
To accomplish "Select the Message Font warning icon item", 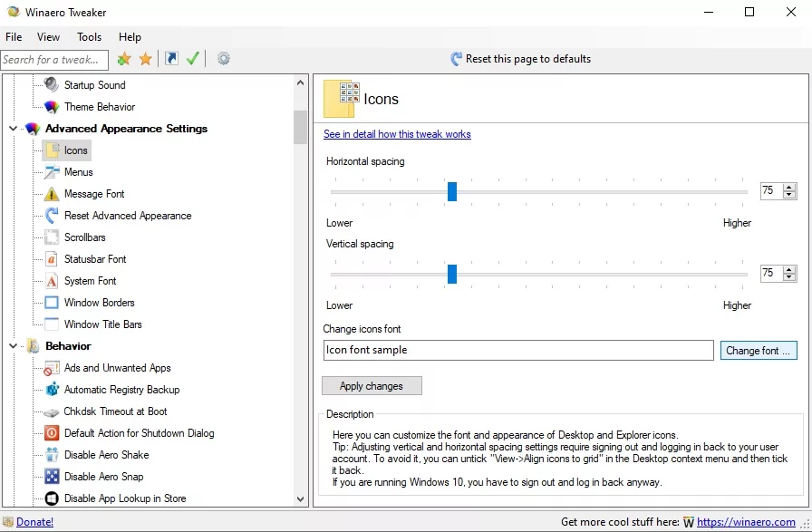I will [52, 194].
